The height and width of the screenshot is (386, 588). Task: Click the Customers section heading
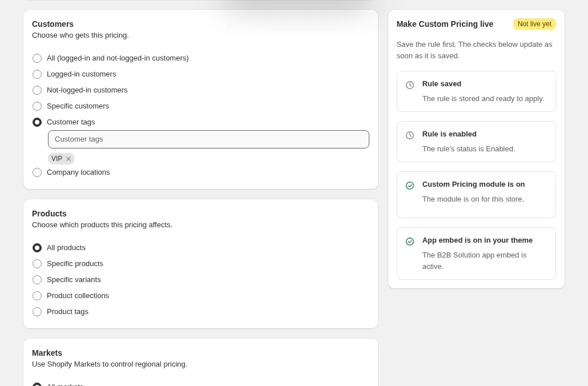pyautogui.click(x=53, y=24)
